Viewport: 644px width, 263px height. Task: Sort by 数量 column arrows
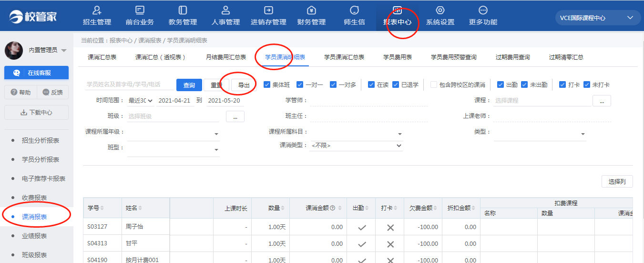pyautogui.click(x=283, y=208)
